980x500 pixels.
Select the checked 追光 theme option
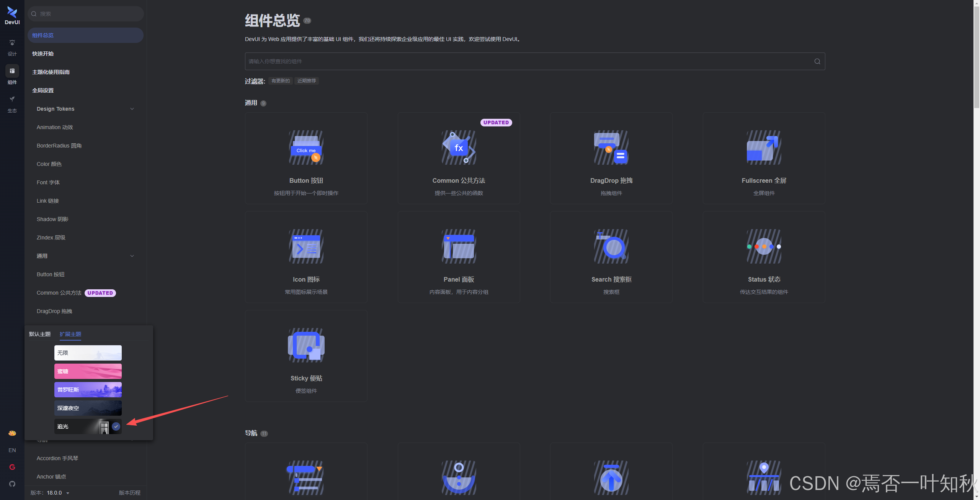[x=88, y=426]
